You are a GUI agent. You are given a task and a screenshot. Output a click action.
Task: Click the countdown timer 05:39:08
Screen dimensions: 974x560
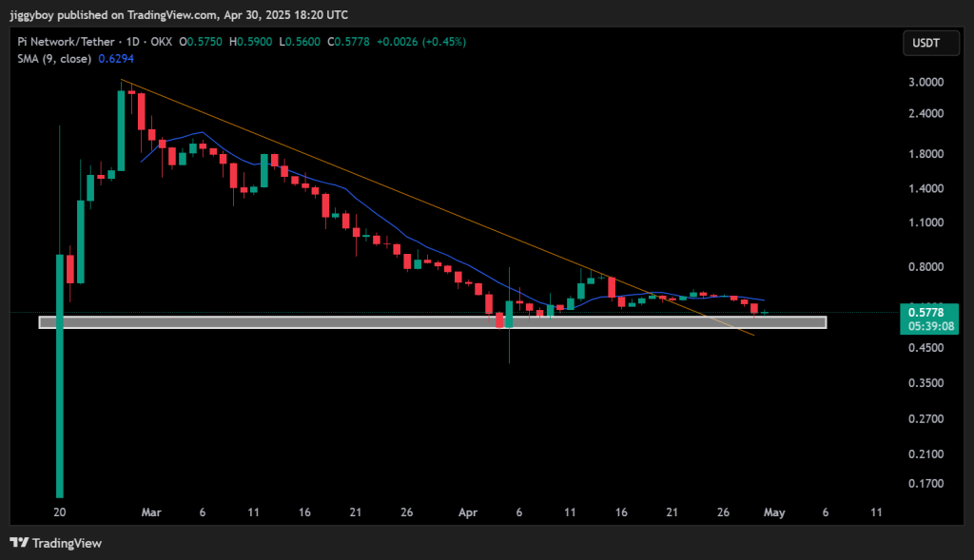[930, 326]
